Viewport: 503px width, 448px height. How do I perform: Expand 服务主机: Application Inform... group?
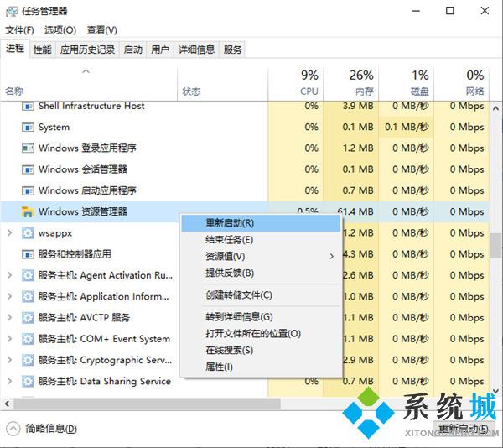click(9, 296)
